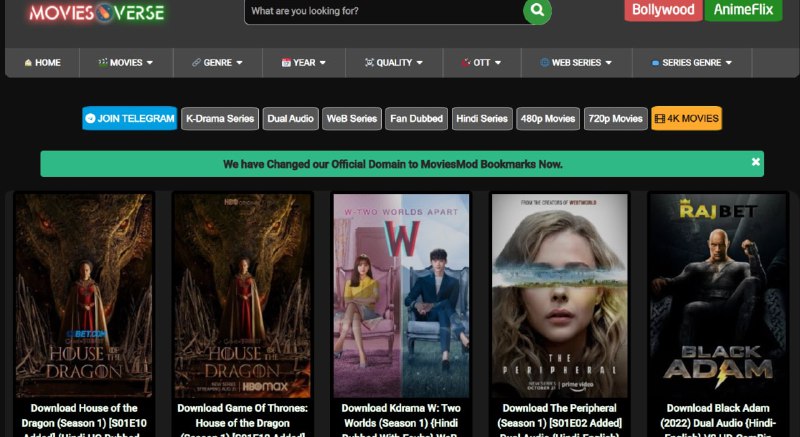Screen dimensions: 800x437
Task: Open the Home menu item
Action: (42, 62)
